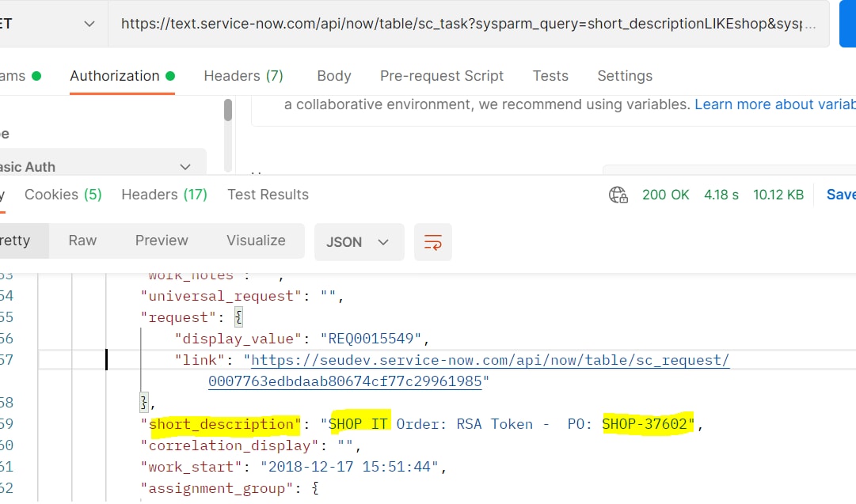Choose the Visualize response view

tap(256, 241)
